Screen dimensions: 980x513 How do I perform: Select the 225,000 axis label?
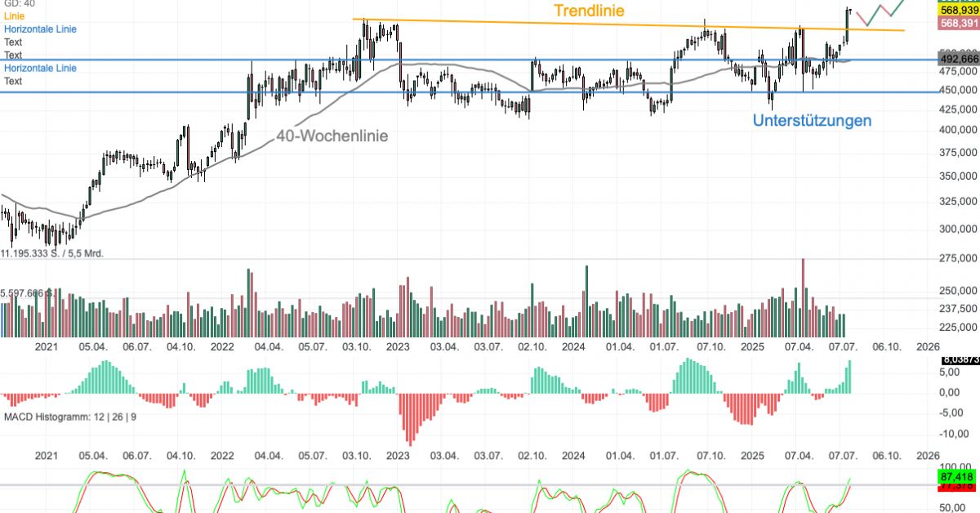click(x=958, y=328)
